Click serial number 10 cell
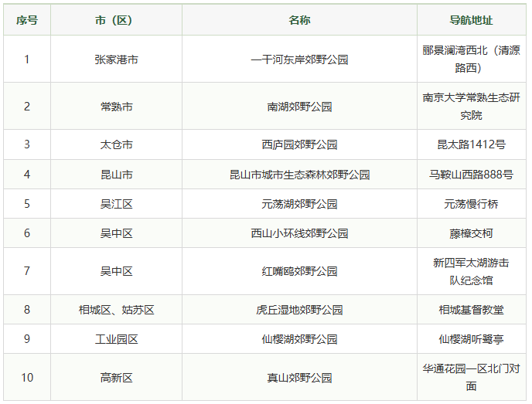This screenshot has width=532, height=404. pyautogui.click(x=27, y=377)
